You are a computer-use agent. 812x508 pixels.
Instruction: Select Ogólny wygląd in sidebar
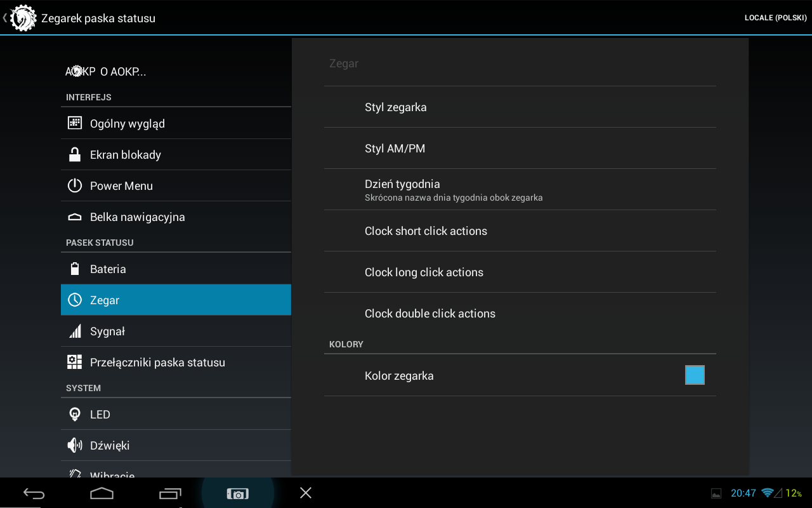(176, 123)
